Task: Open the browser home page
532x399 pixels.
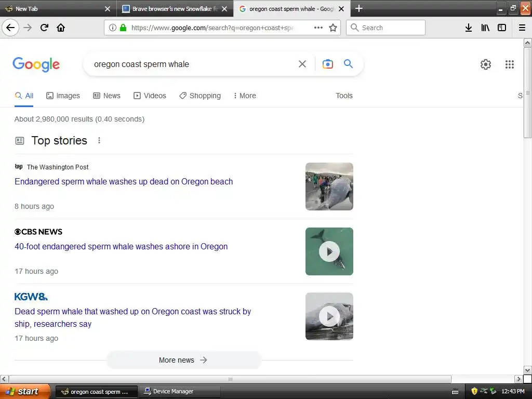Action: 61,28
